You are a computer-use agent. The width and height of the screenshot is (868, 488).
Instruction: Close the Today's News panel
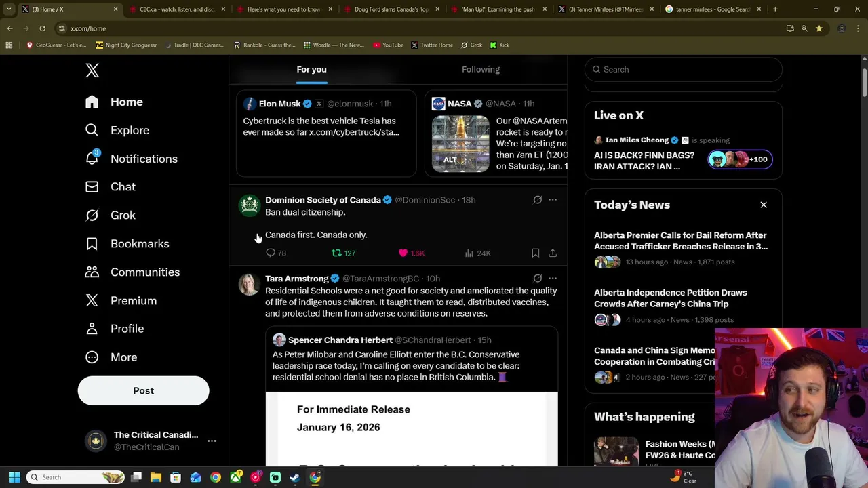pos(764,205)
